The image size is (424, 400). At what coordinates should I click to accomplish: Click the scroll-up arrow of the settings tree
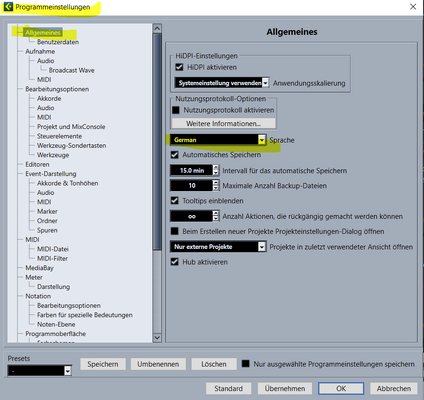(x=157, y=29)
